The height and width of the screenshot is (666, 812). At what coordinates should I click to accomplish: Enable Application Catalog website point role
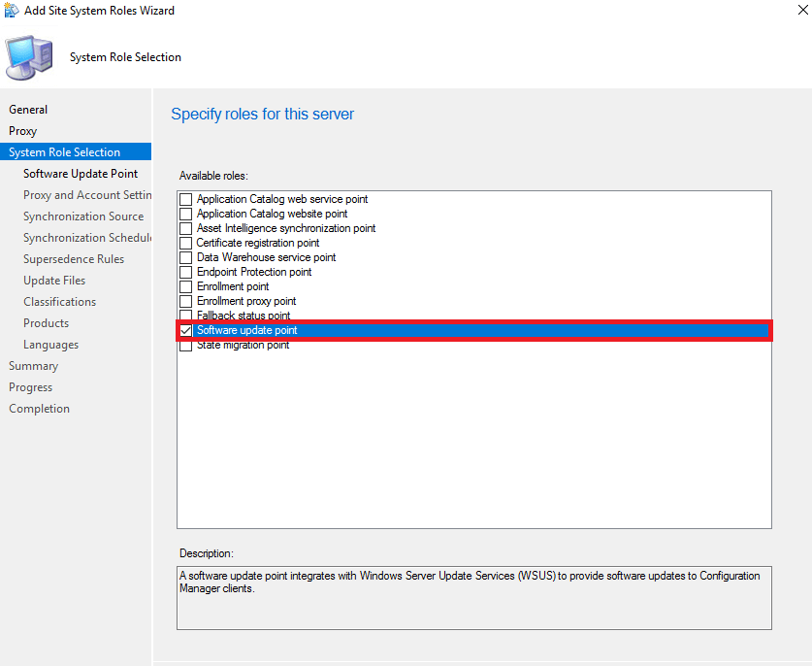(184, 213)
